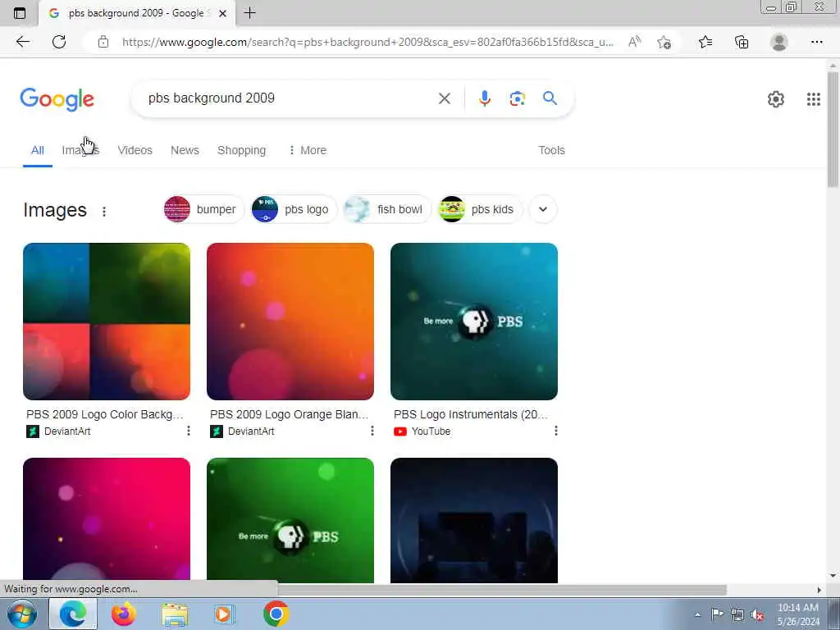
Task: Clear the search query with X
Action: (444, 98)
